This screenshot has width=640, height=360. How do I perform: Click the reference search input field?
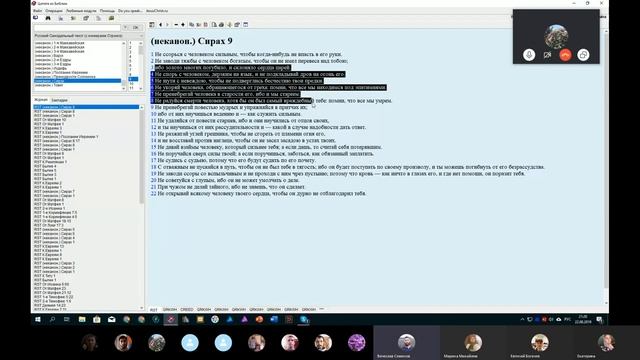tap(77, 27)
